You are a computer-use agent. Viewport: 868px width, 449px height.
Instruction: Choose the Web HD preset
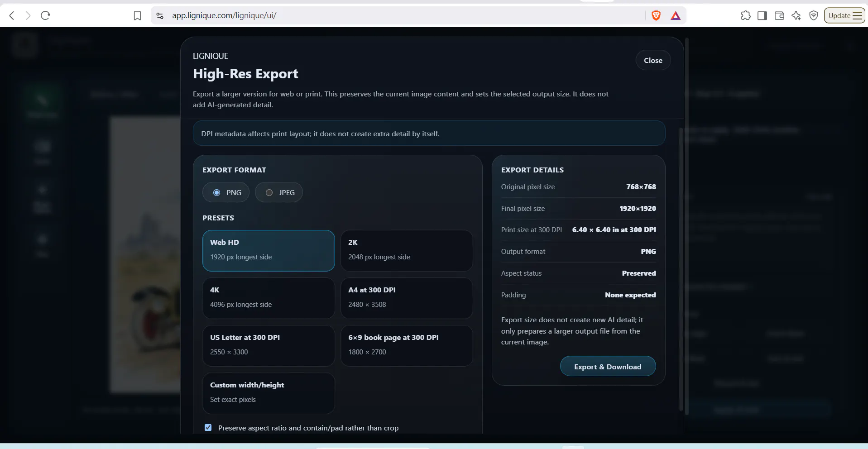pyautogui.click(x=269, y=251)
